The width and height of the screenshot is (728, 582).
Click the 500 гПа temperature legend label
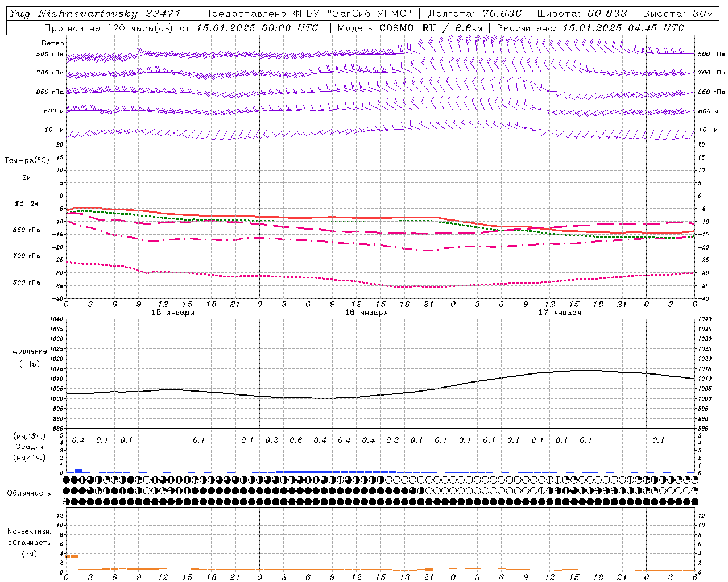coord(26,282)
